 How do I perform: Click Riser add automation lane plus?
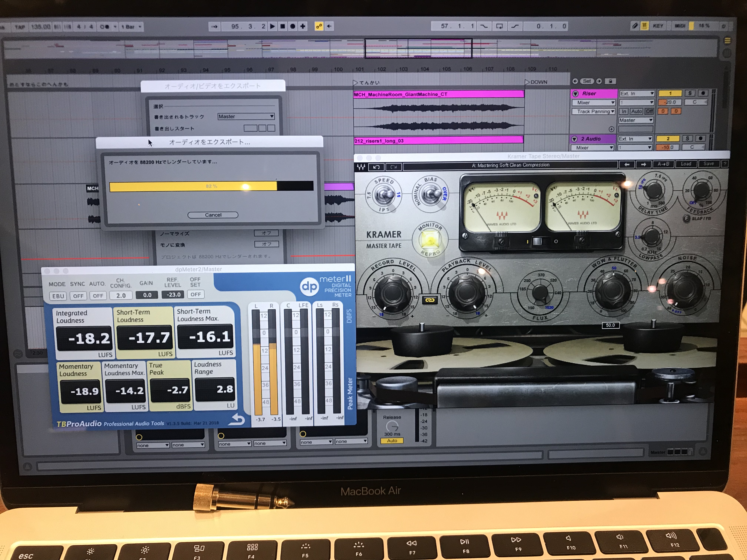611,129
